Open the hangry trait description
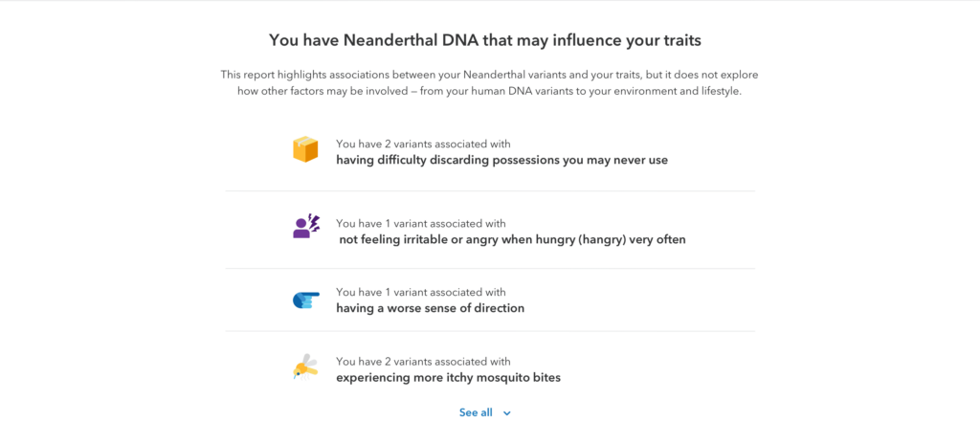The width and height of the screenshot is (980, 444). pos(513,239)
